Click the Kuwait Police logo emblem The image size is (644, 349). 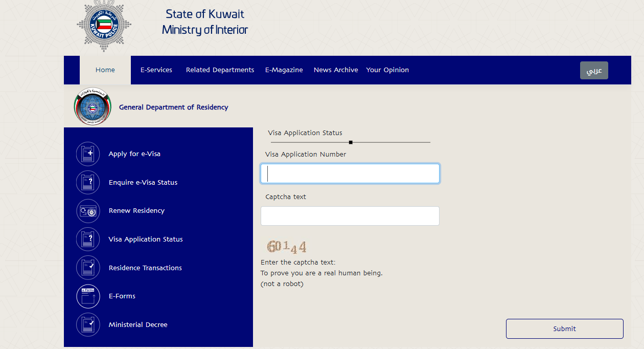click(x=104, y=25)
